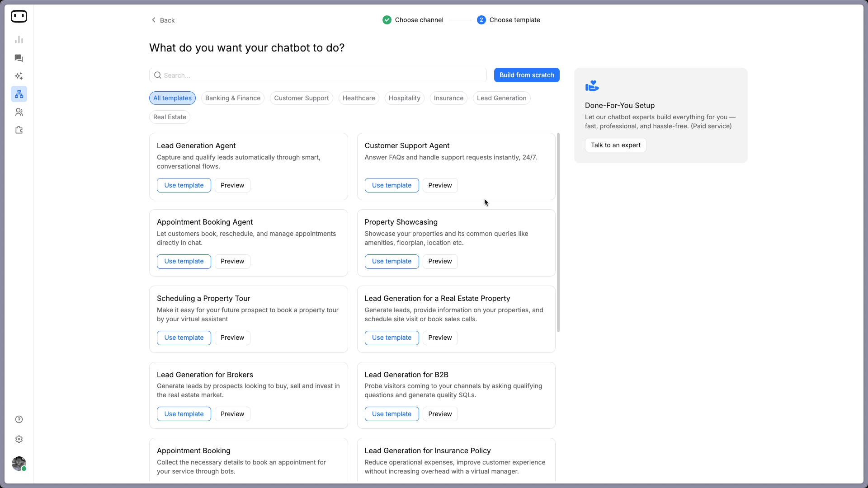Viewport: 868px width, 488px height.
Task: Click the AI sparkles icon in sidebar
Action: (x=19, y=76)
